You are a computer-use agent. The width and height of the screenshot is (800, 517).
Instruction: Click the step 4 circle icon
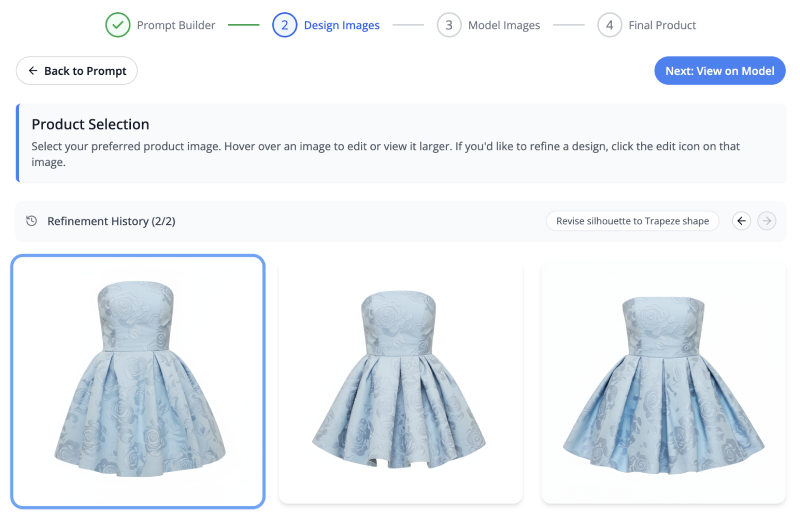pos(609,25)
